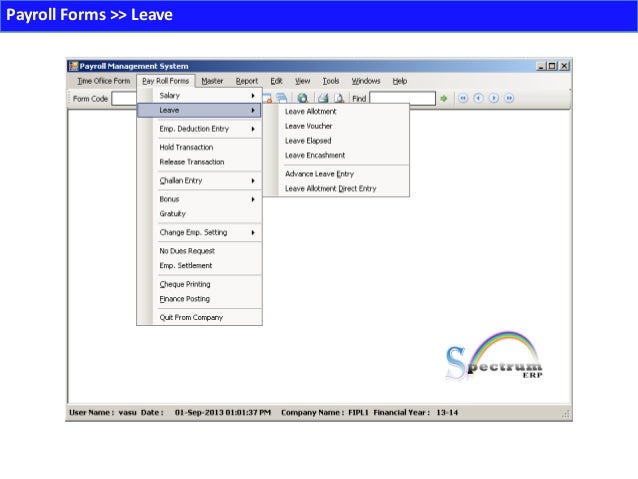
Task: Select Leave Allotment Direct Entry
Action: 343,188
